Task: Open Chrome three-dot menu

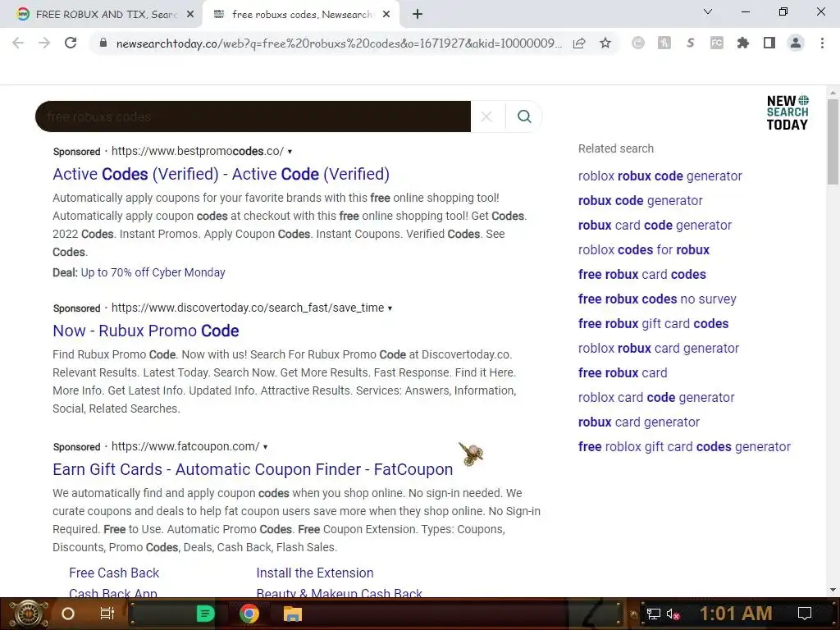Action: click(x=822, y=43)
